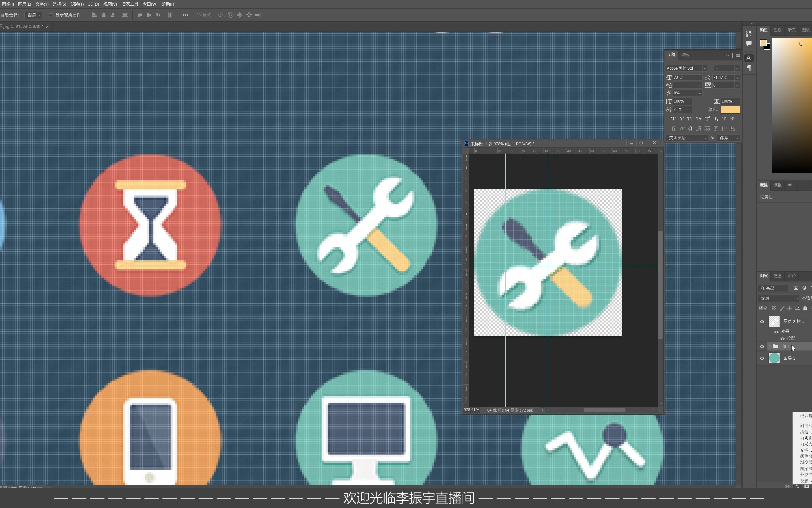
Task: Apply subscript text style
Action: click(716, 119)
